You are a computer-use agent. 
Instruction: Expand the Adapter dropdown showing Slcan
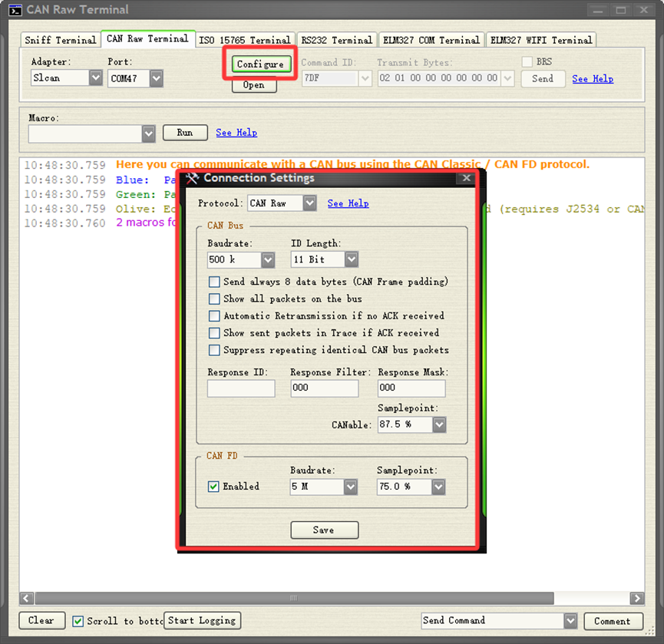96,78
